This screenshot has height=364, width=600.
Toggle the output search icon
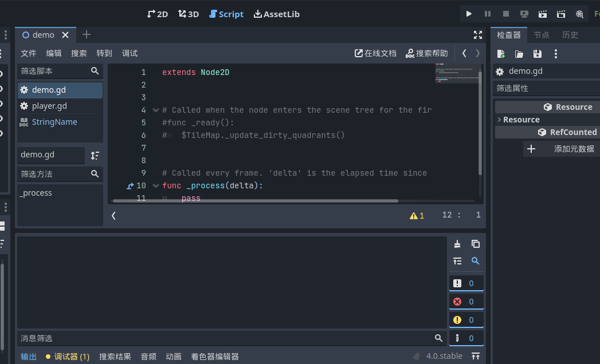(476, 261)
